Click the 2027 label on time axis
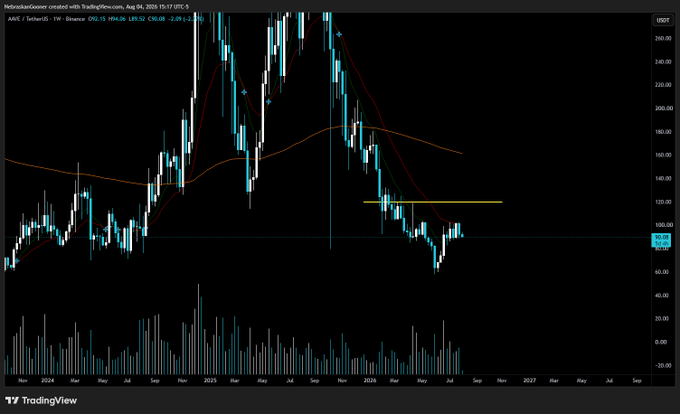The width and height of the screenshot is (680, 414). [530, 381]
